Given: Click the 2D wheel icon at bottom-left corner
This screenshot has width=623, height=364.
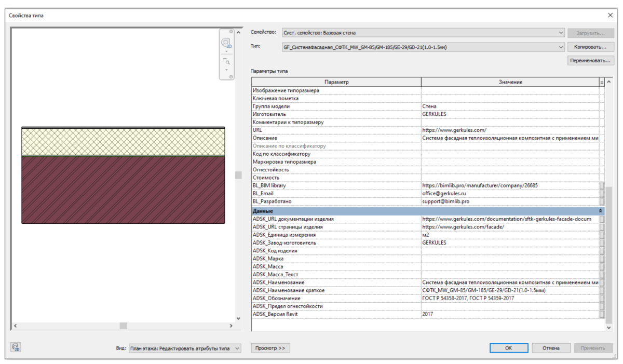Looking at the screenshot, I should coord(15,348).
